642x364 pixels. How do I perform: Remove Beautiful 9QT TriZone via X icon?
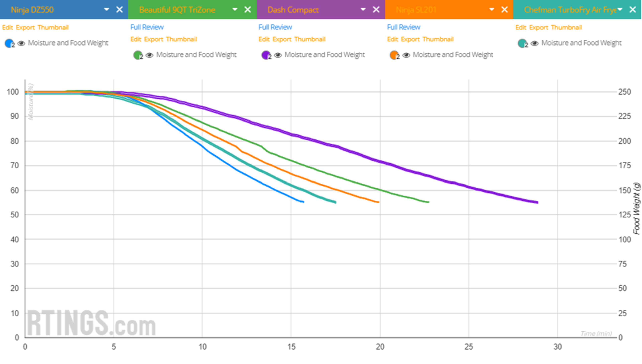point(248,10)
